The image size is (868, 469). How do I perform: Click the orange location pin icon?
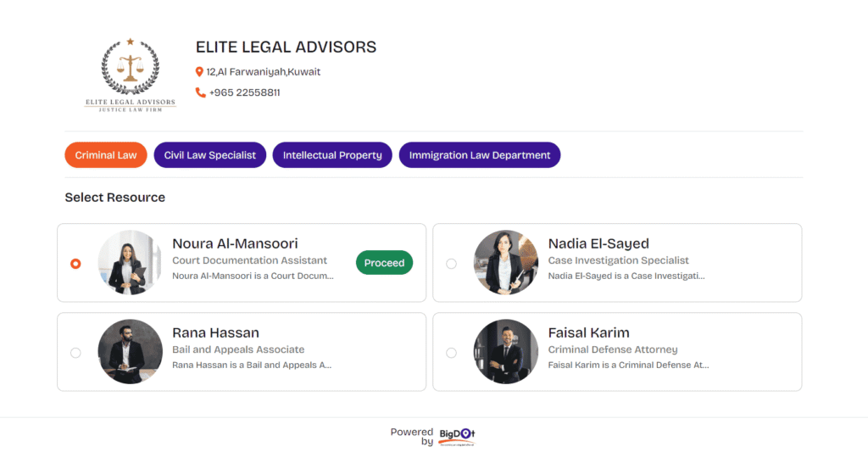[x=199, y=72]
